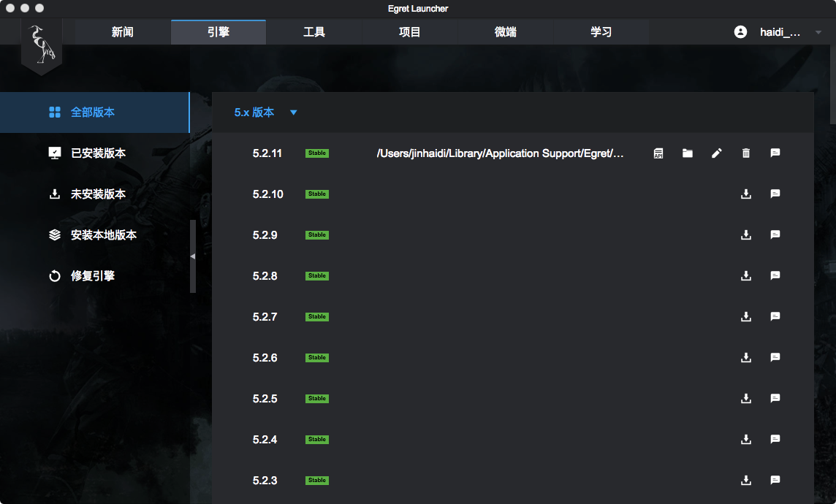Download engine version 5.2.3
Viewport: 836px width, 504px height.
[746, 481]
